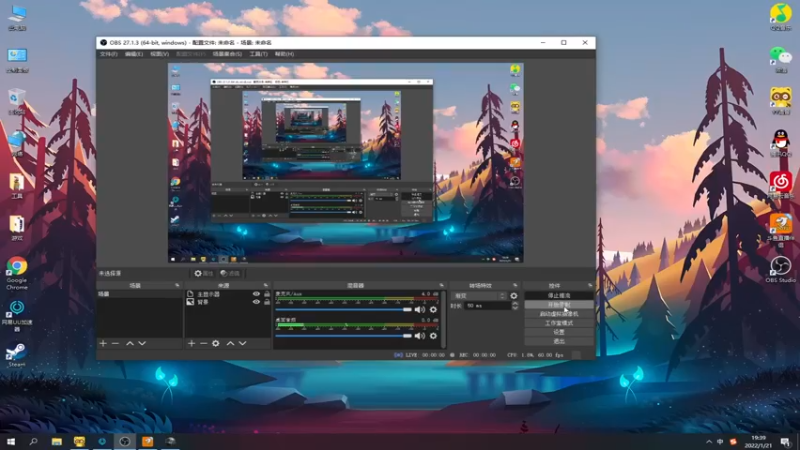The height and width of the screenshot is (450, 800).
Task: Open File Explorer from taskbar
Action: (57, 441)
